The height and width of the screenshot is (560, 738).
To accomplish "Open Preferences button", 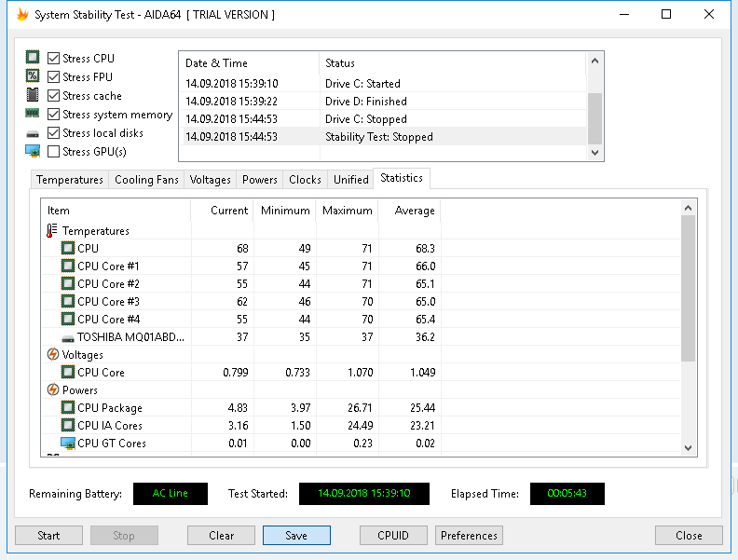I will 469,536.
